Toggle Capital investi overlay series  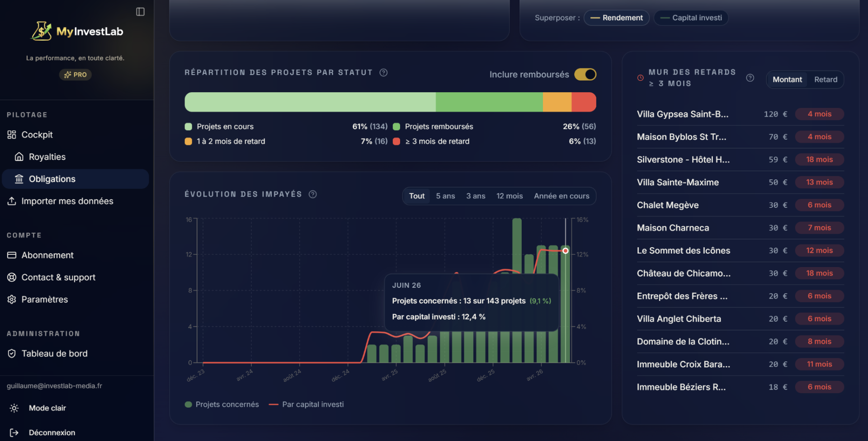click(x=691, y=18)
